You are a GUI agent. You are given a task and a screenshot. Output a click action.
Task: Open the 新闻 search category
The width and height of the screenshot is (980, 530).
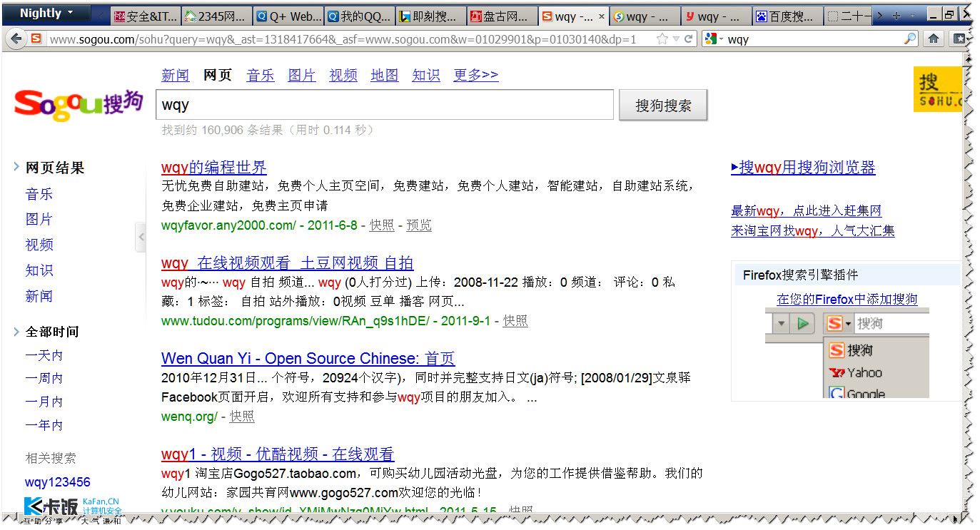(x=176, y=75)
